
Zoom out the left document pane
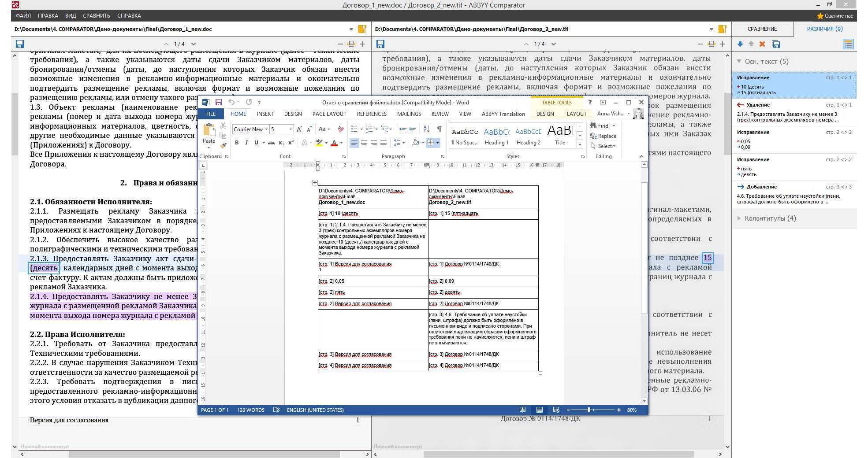[340, 44]
